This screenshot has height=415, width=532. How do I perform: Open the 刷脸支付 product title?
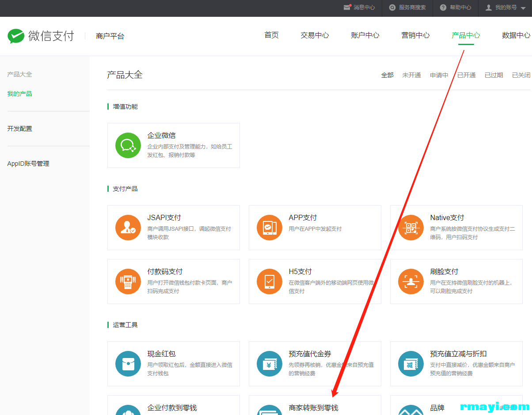444,271
